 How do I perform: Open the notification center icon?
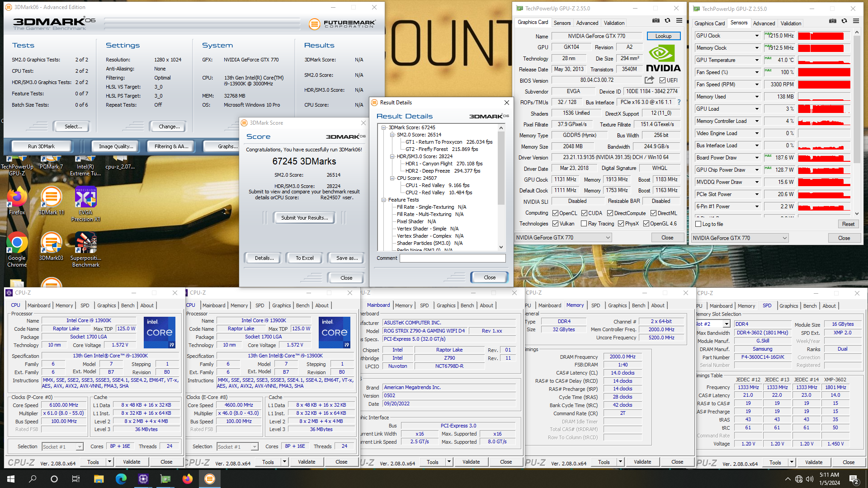coord(854,479)
